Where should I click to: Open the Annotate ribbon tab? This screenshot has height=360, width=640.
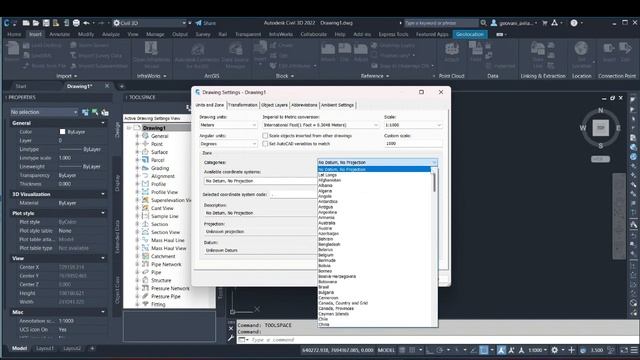[59, 34]
